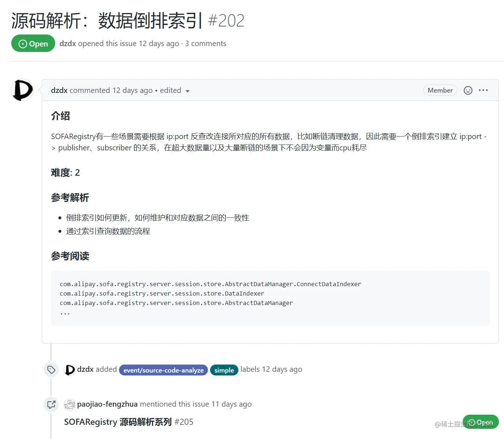Click code line ending store.DataIndexer
Screen dimensions: 504x439
162,293
